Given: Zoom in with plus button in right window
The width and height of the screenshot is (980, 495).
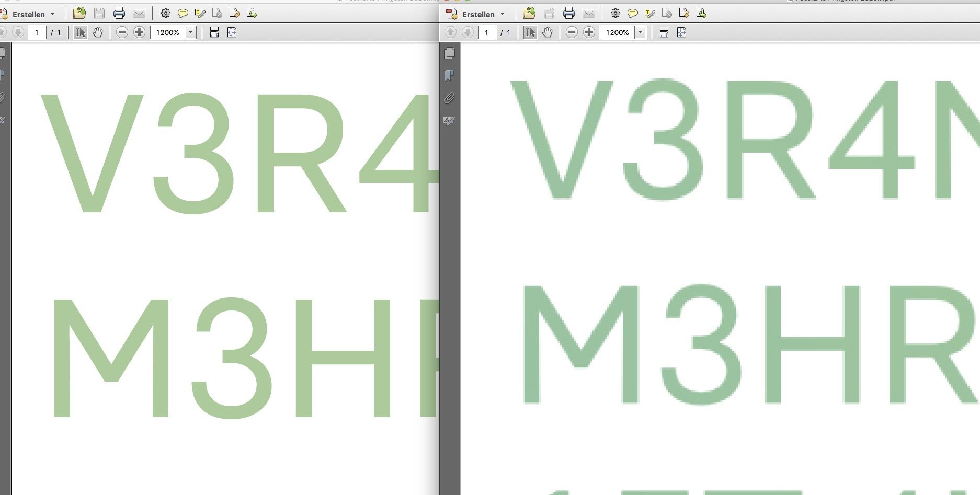Looking at the screenshot, I should tap(589, 32).
